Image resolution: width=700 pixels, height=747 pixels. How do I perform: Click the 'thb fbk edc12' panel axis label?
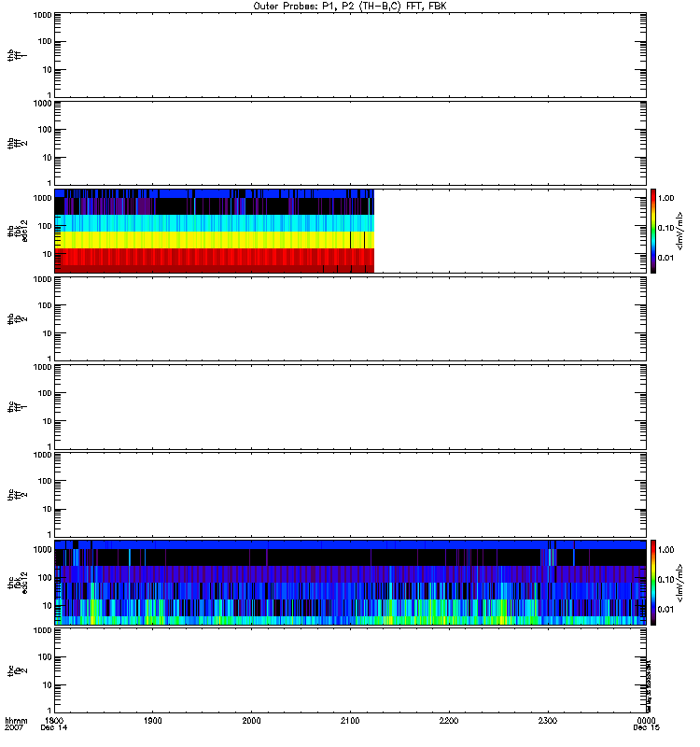18,231
